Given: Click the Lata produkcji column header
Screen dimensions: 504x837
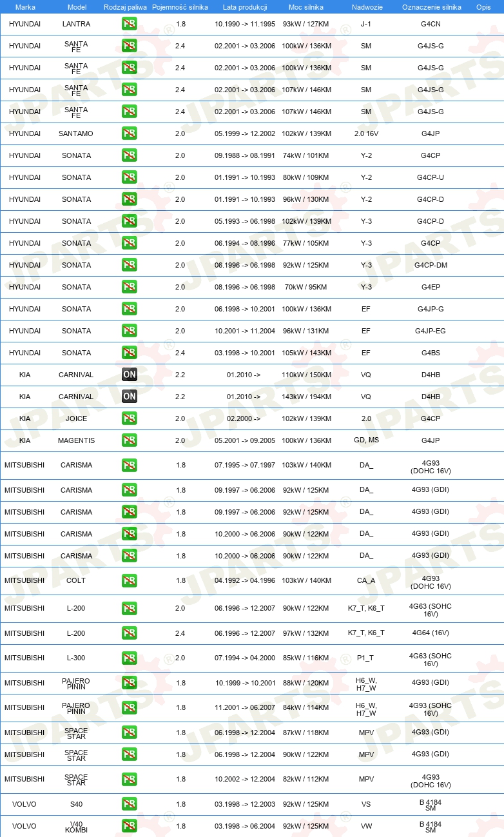Looking at the screenshot, I should (x=245, y=6).
